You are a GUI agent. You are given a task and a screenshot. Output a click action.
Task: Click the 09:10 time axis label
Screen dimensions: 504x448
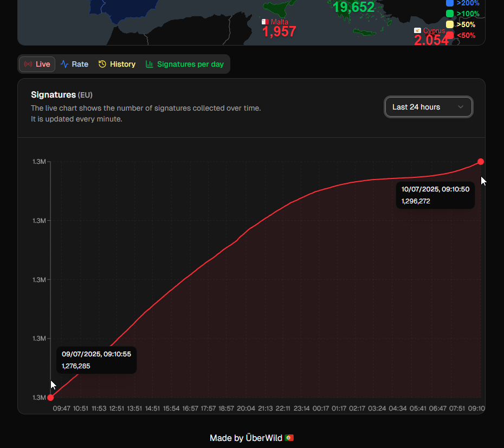point(476,408)
